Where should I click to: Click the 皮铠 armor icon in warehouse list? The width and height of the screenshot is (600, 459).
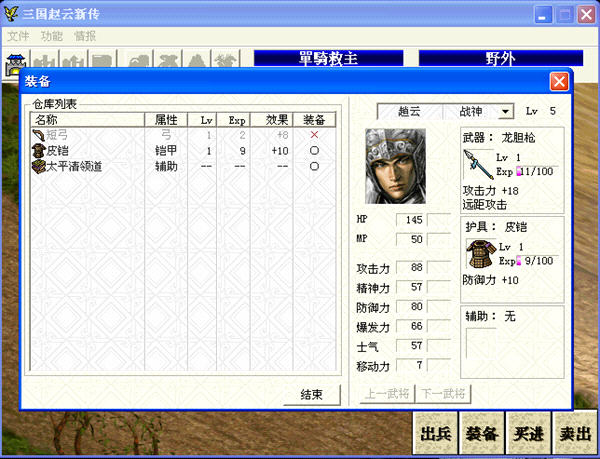coord(39,151)
